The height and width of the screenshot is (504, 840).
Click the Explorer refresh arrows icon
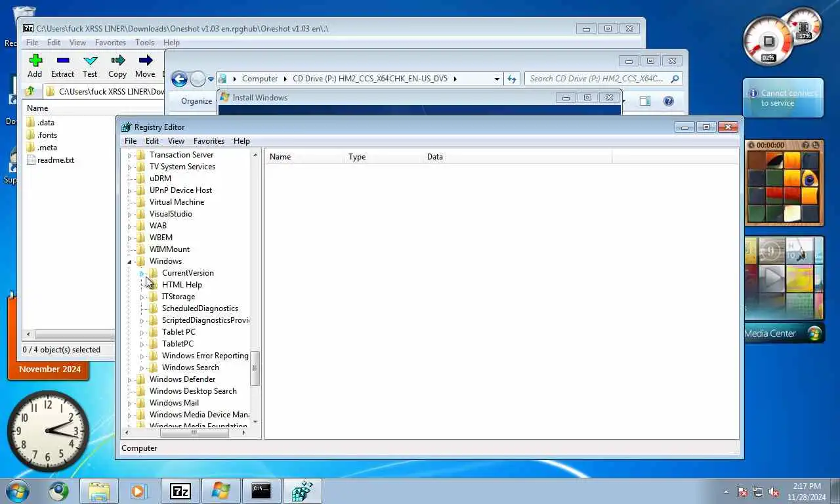click(x=512, y=79)
